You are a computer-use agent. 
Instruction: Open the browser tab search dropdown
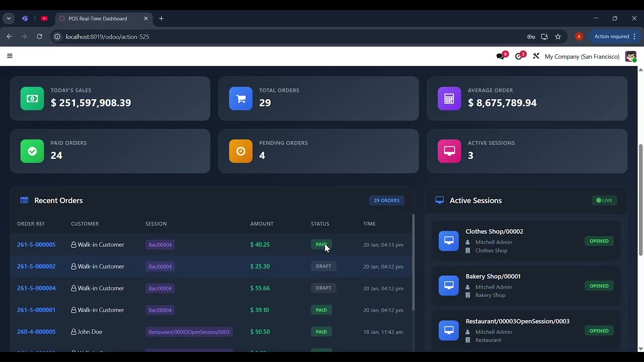[9, 19]
